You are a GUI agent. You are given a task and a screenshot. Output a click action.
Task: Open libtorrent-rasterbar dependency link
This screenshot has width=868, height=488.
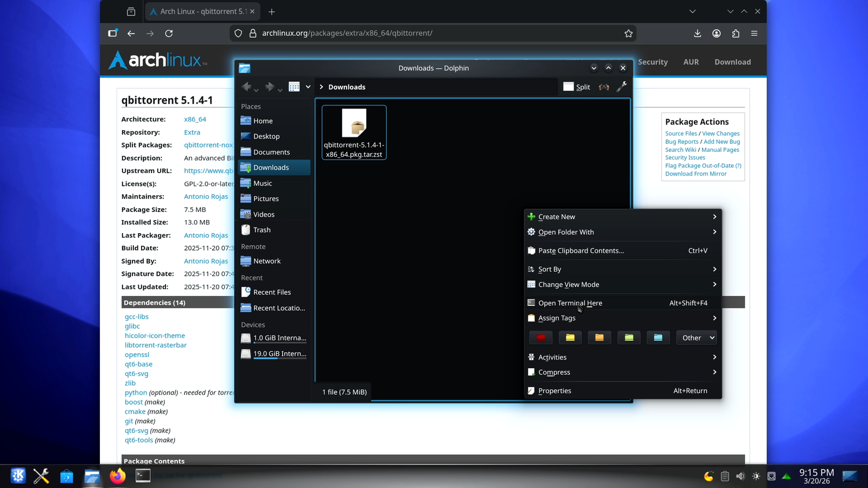point(156,345)
